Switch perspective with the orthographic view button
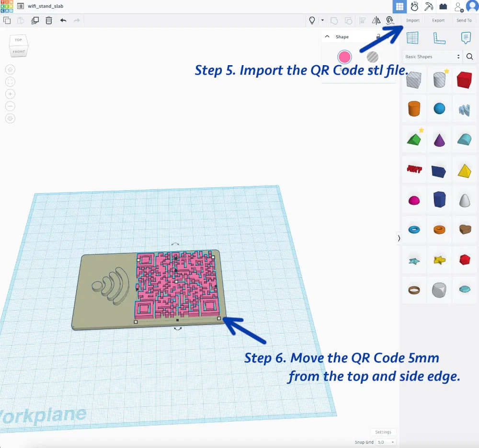 tap(10, 118)
